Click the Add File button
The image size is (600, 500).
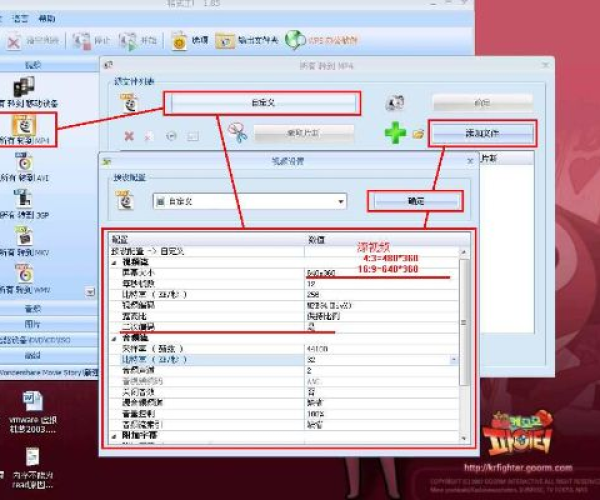coord(483,133)
